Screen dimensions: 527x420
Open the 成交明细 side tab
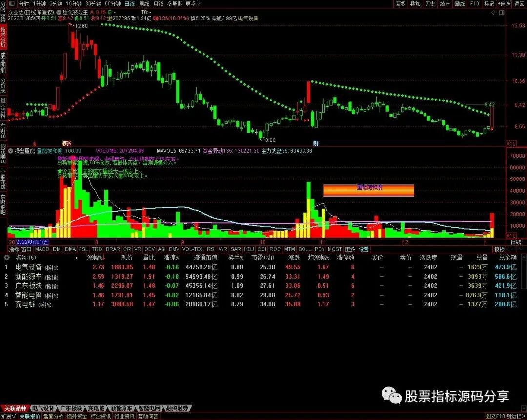click(3, 62)
